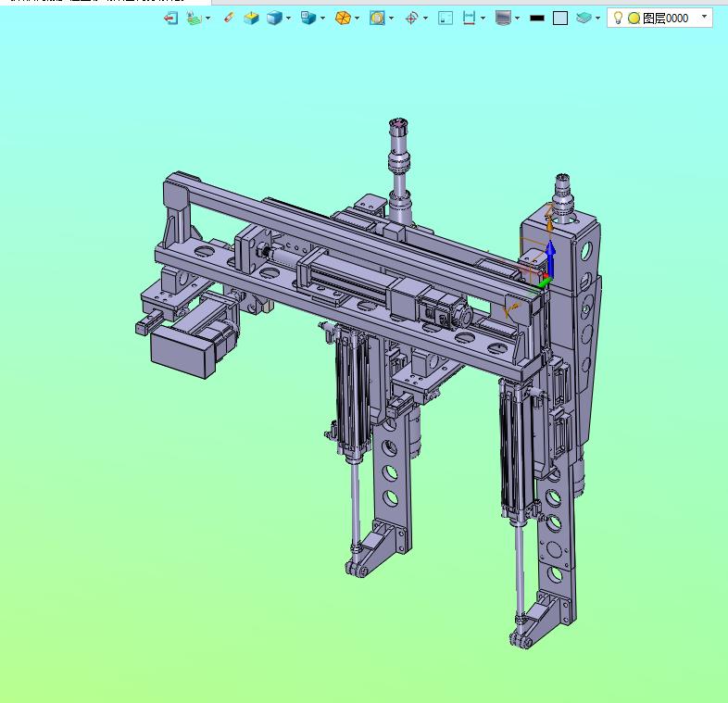728x703 pixels.
Task: Toggle the light bulb layer visibility
Action: 618,19
